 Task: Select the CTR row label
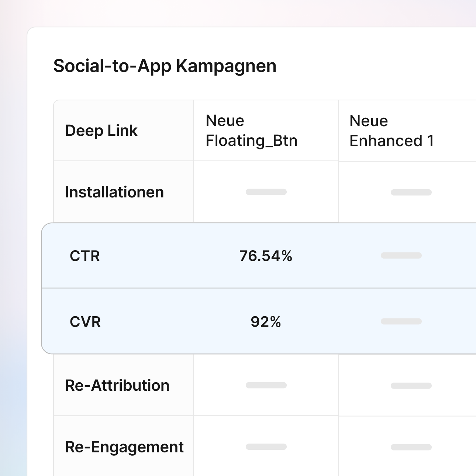pos(85,256)
